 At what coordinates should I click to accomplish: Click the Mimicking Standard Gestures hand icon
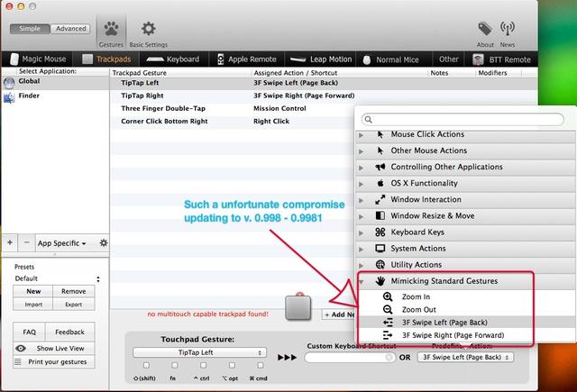click(380, 281)
